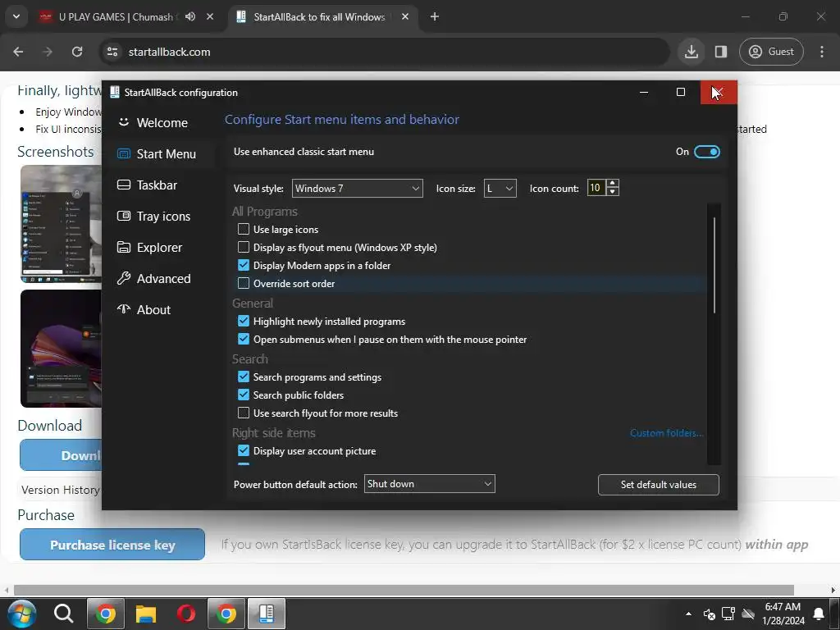
Task: Decrease icon count with down arrow
Action: click(x=613, y=192)
